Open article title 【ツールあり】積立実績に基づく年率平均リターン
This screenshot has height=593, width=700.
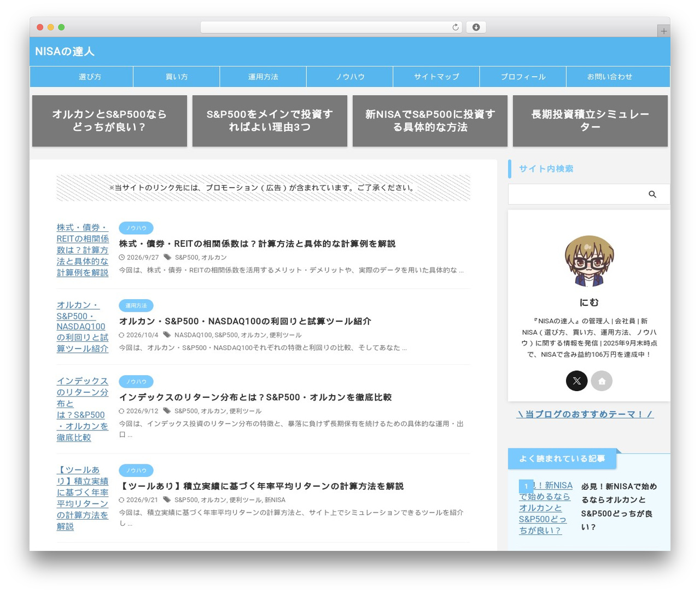(x=261, y=486)
